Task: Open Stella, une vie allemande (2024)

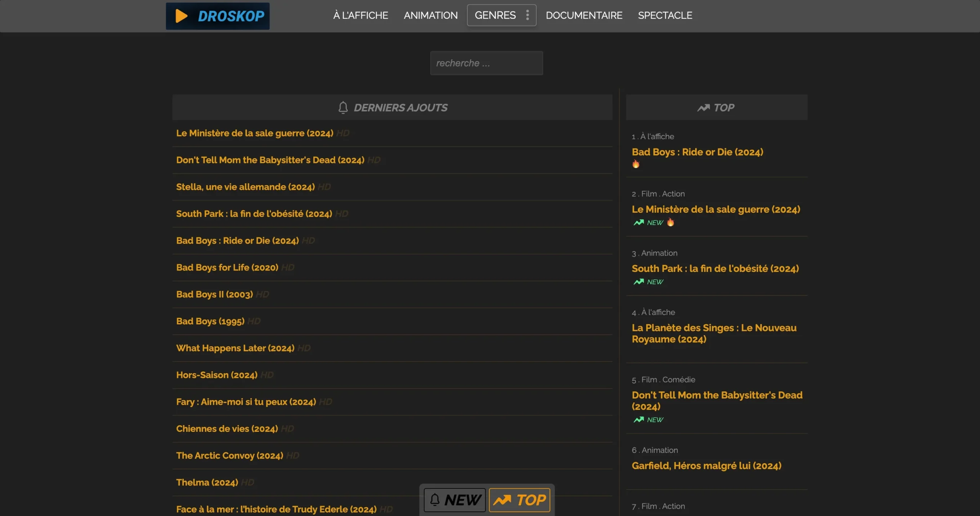Action: [245, 187]
